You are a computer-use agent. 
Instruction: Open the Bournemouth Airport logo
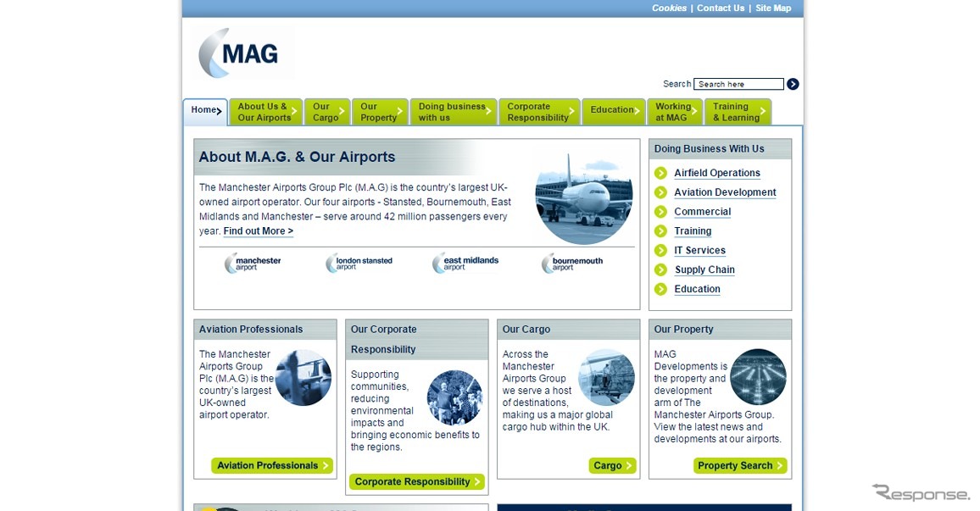tap(572, 263)
